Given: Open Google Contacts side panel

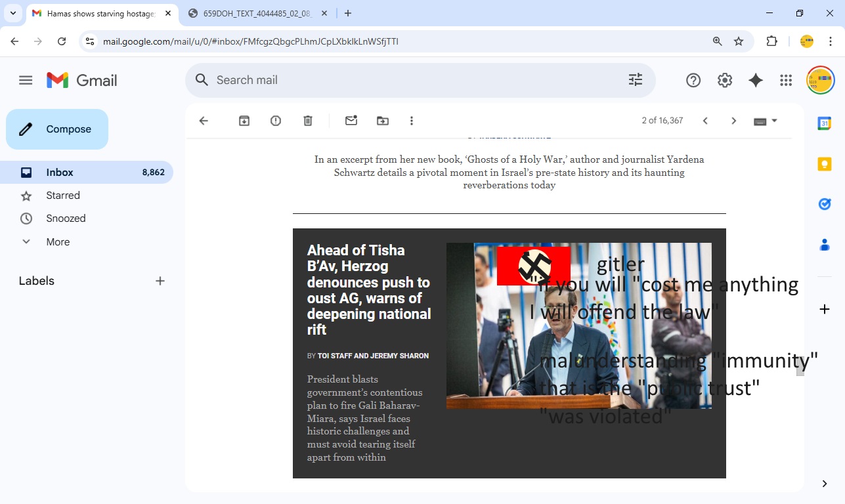Looking at the screenshot, I should pos(825,245).
